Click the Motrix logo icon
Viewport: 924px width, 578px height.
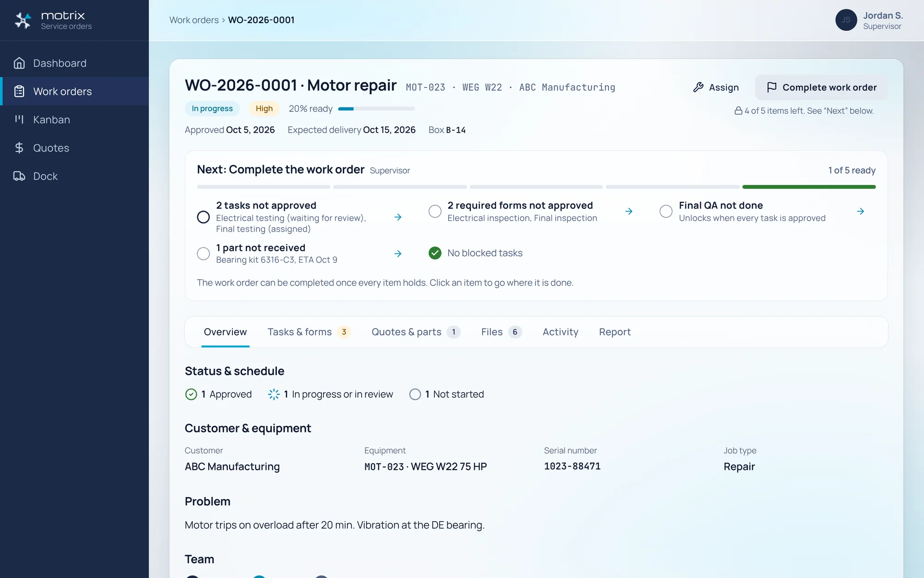[x=23, y=20]
